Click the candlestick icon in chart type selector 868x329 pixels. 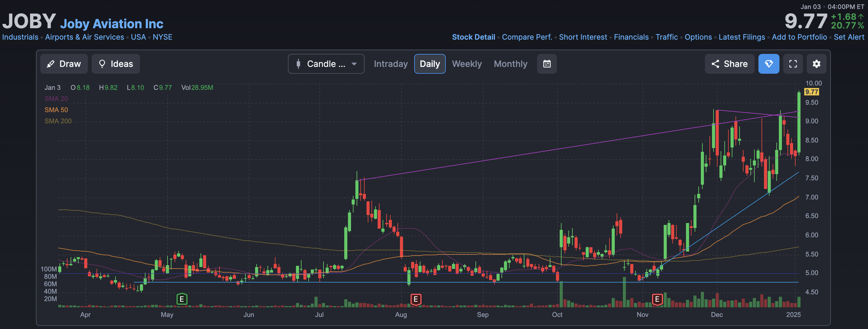[x=298, y=64]
